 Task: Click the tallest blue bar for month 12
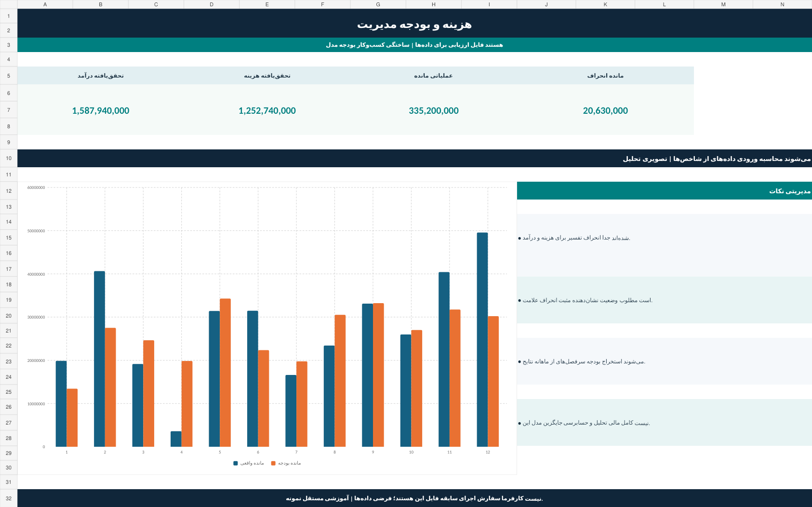coord(482,340)
